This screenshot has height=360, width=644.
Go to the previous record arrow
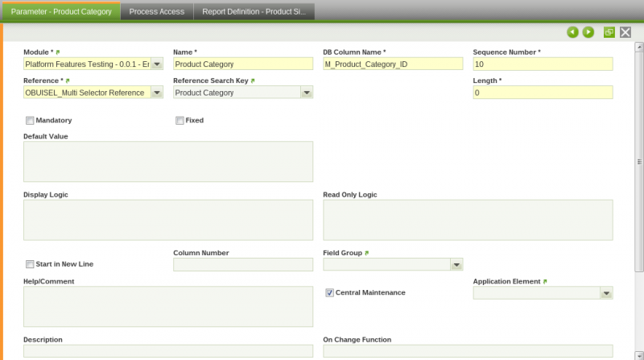click(572, 32)
